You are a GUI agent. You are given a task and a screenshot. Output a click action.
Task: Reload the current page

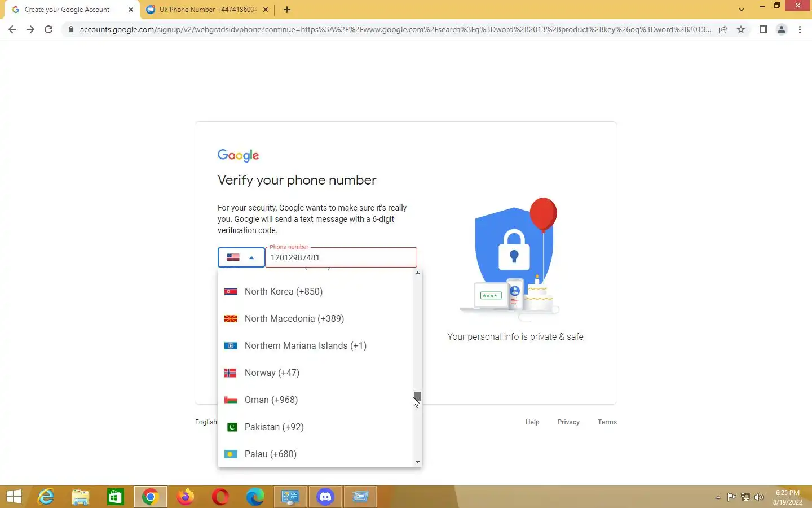[48, 29]
